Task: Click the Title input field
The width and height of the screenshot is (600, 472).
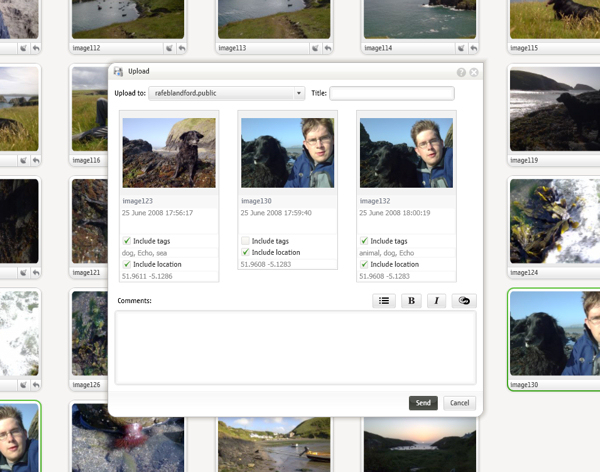Action: pos(392,93)
